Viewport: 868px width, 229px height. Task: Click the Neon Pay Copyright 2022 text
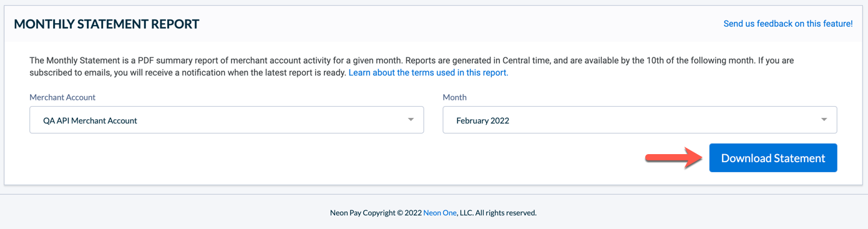click(x=376, y=213)
